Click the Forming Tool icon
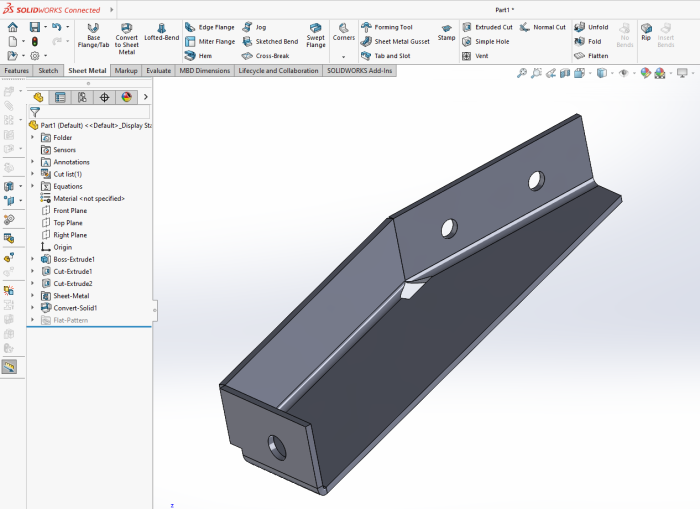Viewport: 700px width, 509px height. [387, 27]
